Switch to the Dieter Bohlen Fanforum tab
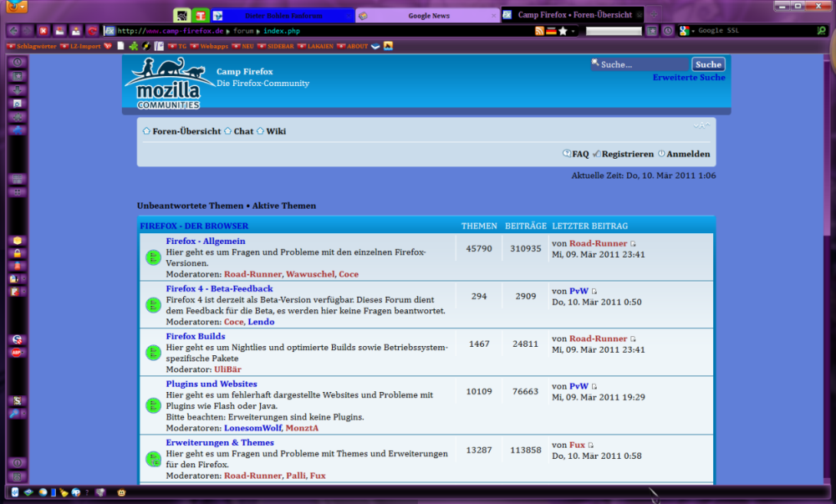The height and width of the screenshot is (504, 836). coord(283,15)
